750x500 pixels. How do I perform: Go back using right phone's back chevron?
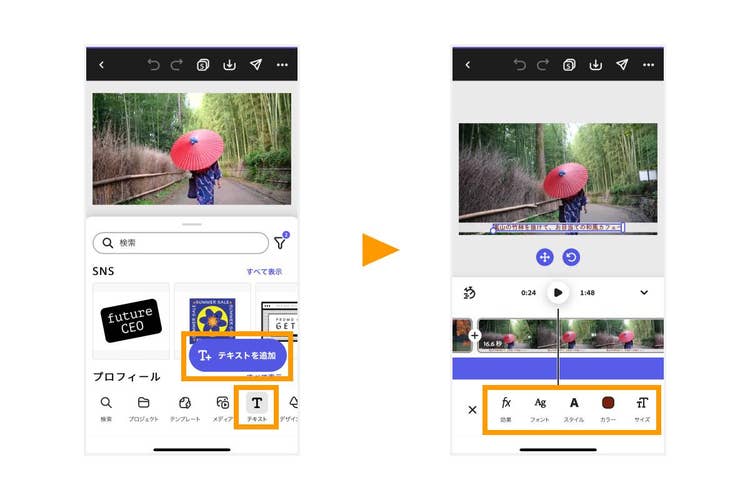pyautogui.click(x=468, y=65)
